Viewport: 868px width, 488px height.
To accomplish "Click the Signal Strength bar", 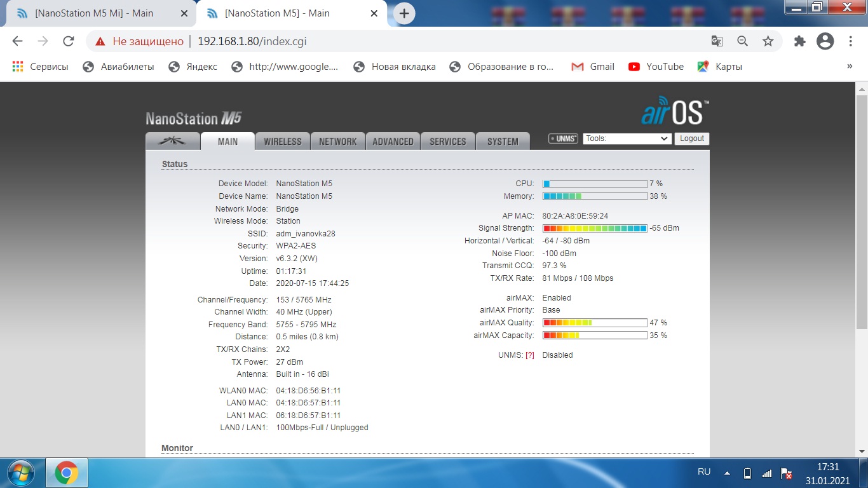I will tap(595, 228).
